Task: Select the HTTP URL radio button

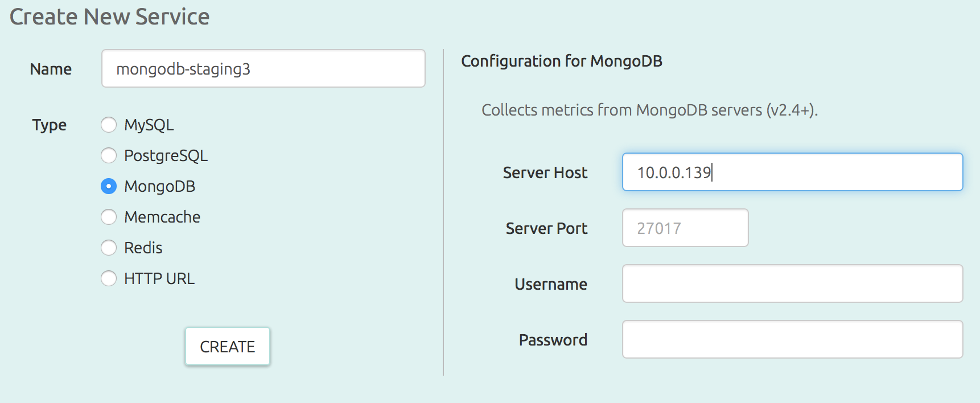Action: click(x=109, y=278)
